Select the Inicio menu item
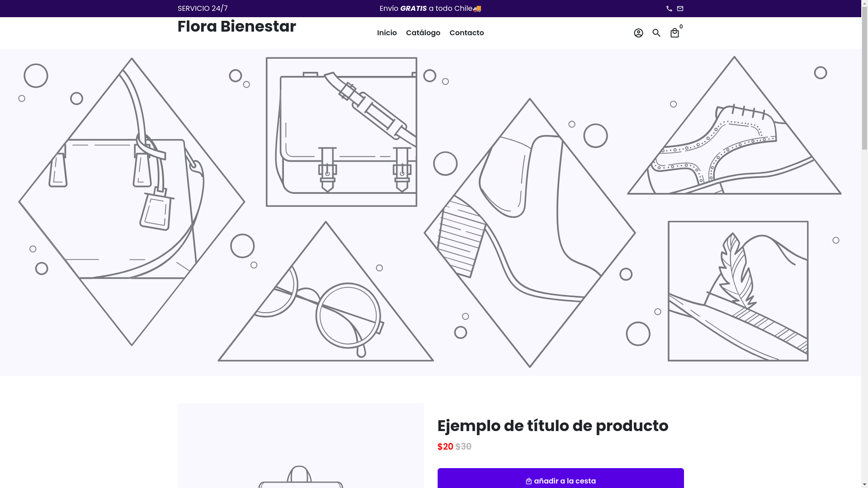The width and height of the screenshot is (868, 488). coord(387,33)
